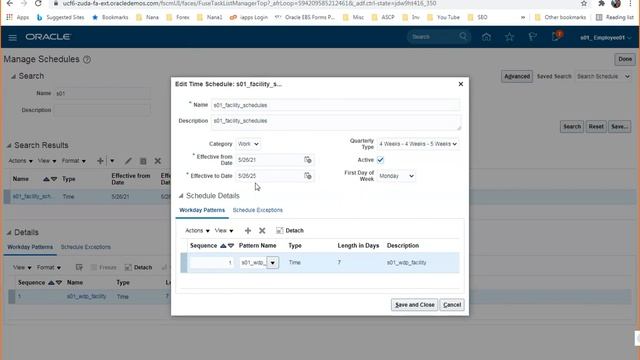Click Effective to Date input field

[269, 176]
